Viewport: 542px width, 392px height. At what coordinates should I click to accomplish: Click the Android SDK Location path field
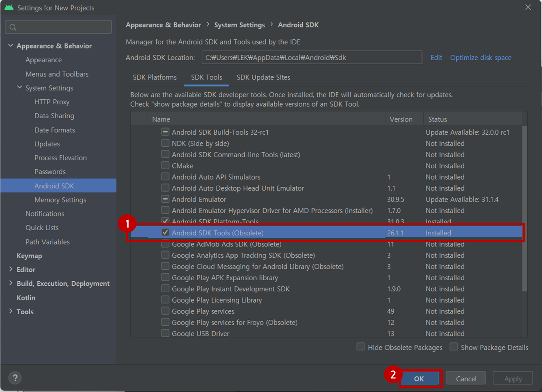point(312,57)
